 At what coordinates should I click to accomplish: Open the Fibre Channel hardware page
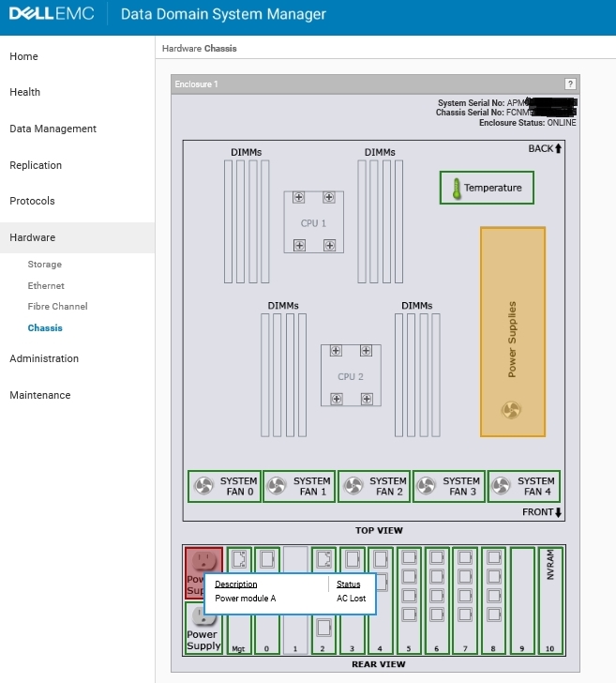click(58, 307)
